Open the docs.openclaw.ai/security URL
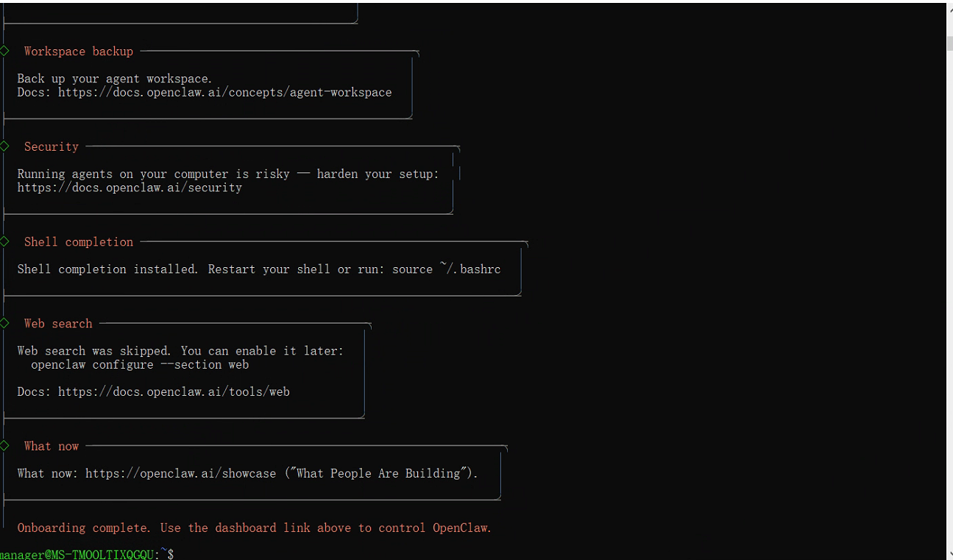Screen dimensions: 953x560 click(130, 188)
